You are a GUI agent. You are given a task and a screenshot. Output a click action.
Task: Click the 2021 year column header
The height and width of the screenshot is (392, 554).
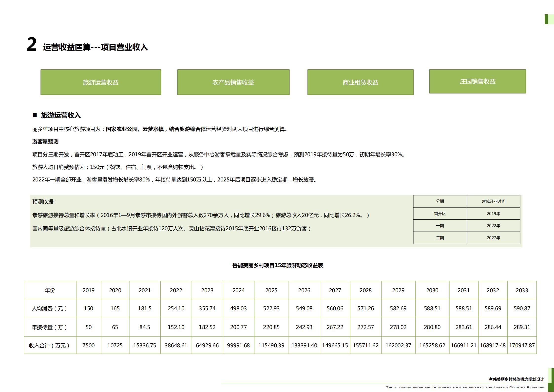(x=145, y=290)
